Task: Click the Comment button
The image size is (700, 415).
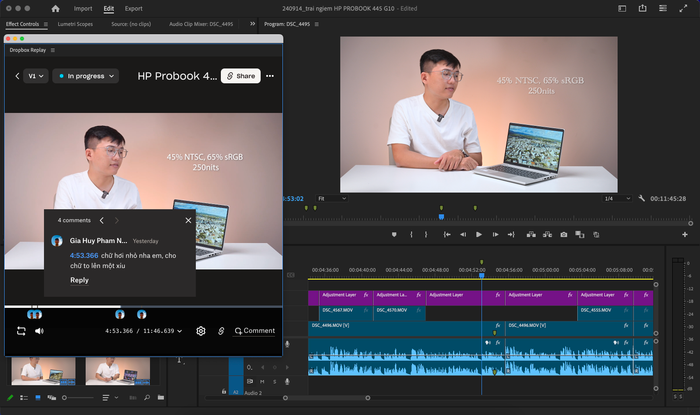Action: click(x=254, y=331)
